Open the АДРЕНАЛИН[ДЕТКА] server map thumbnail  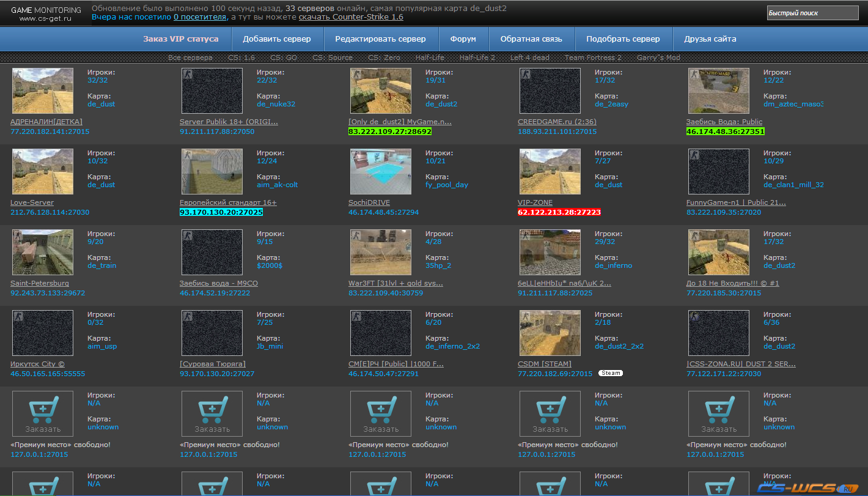(x=43, y=91)
